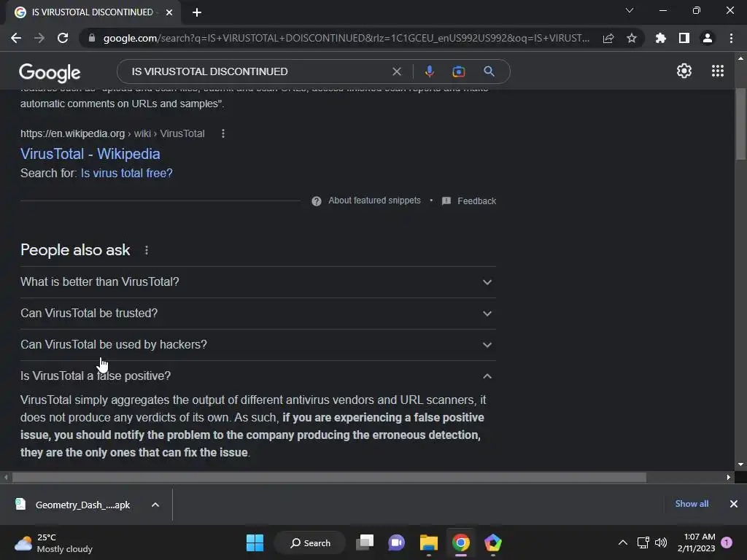
Task: Open the Chrome side panel icon
Action: click(684, 38)
